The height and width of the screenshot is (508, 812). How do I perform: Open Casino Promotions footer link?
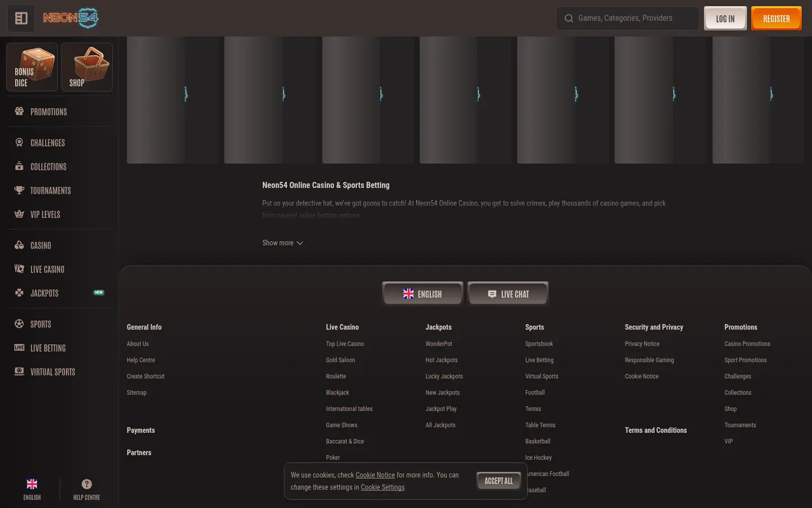pos(747,344)
